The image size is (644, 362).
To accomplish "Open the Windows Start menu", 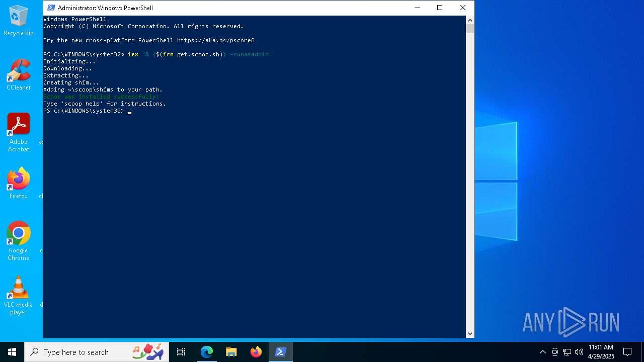I will [x=12, y=352].
